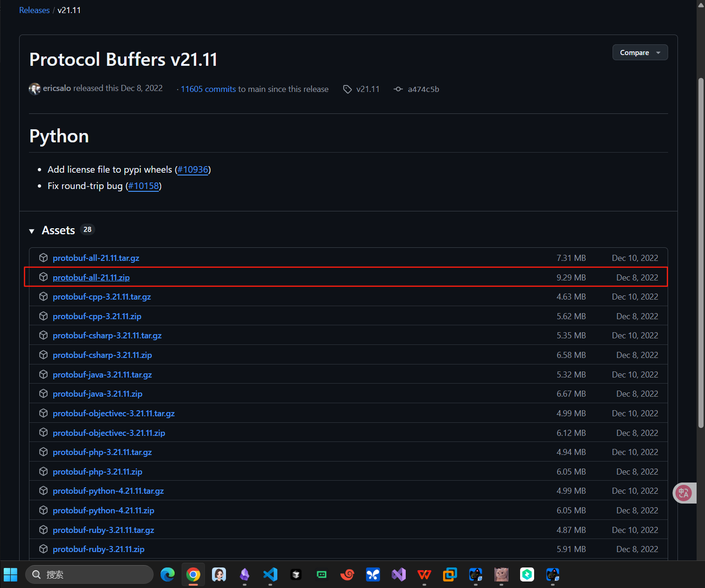Image resolution: width=705 pixels, height=588 pixels.
Task: Click package icon of protobuf-objectivec-3.21.11.zip
Action: point(43,433)
